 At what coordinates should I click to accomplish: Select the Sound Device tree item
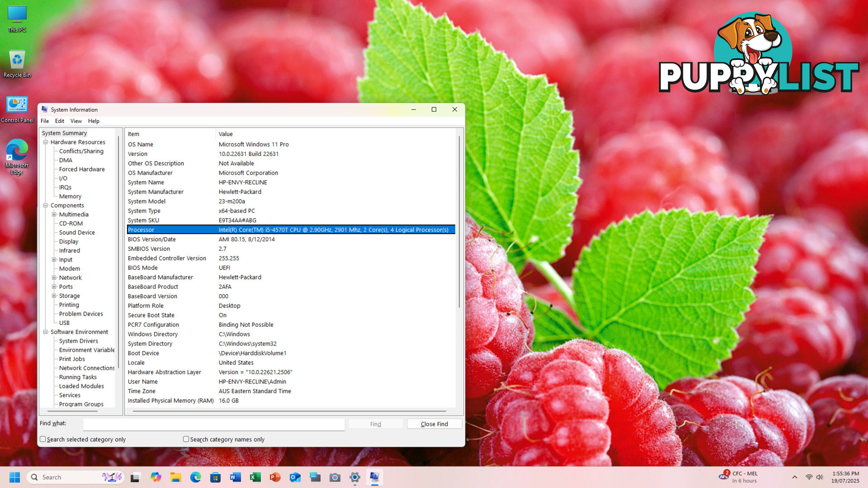77,232
